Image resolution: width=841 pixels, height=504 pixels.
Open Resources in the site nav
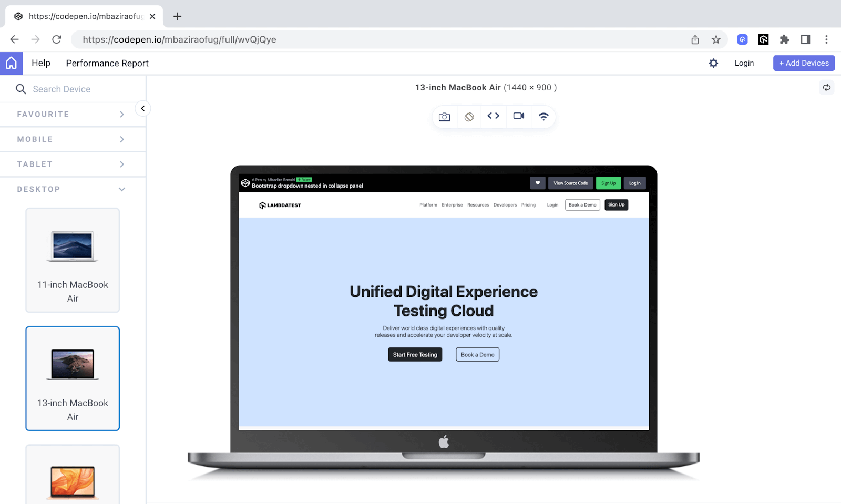(478, 205)
